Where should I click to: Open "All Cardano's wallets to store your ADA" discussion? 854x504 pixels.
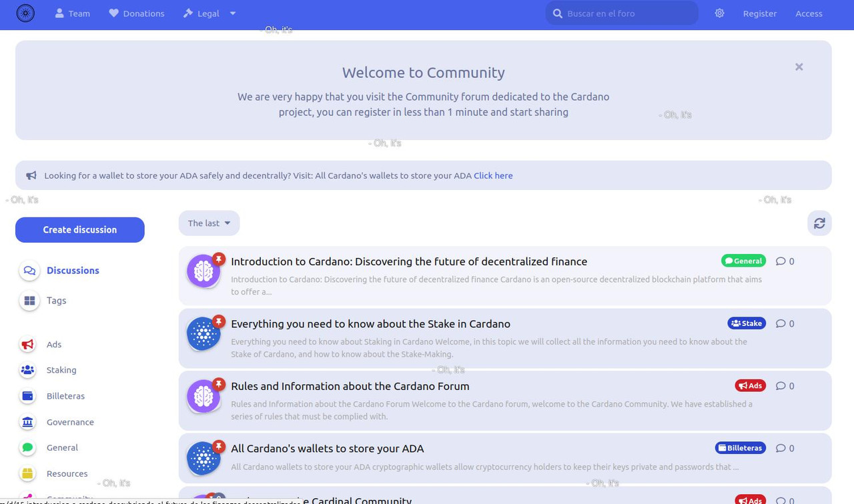tap(327, 448)
